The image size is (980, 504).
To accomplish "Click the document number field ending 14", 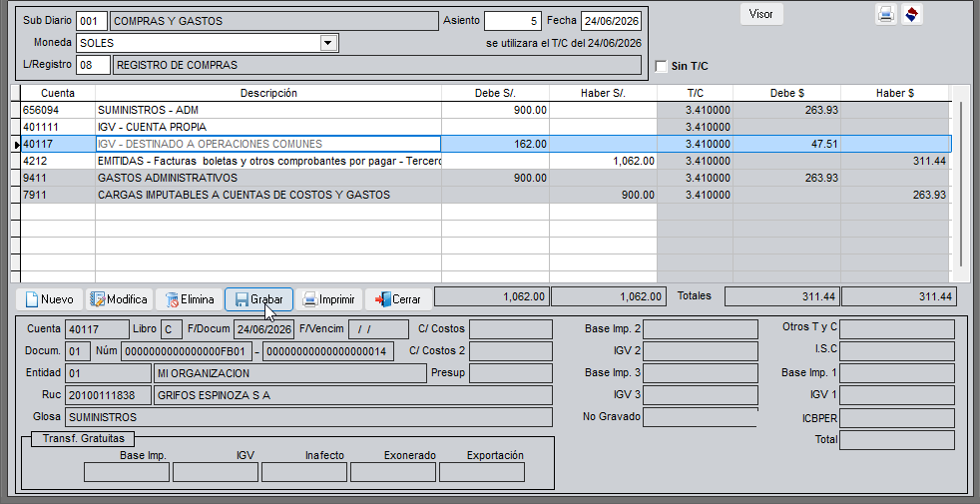I will (x=328, y=351).
